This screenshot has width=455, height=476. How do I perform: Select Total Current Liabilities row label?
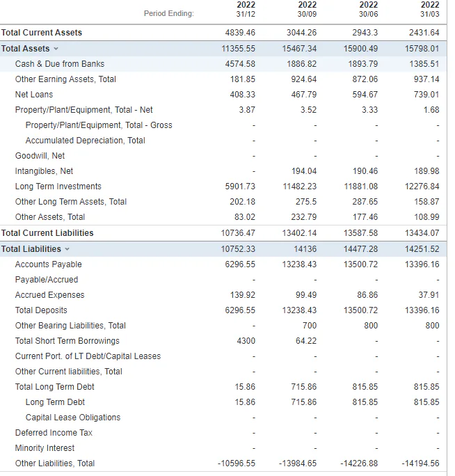(x=47, y=233)
